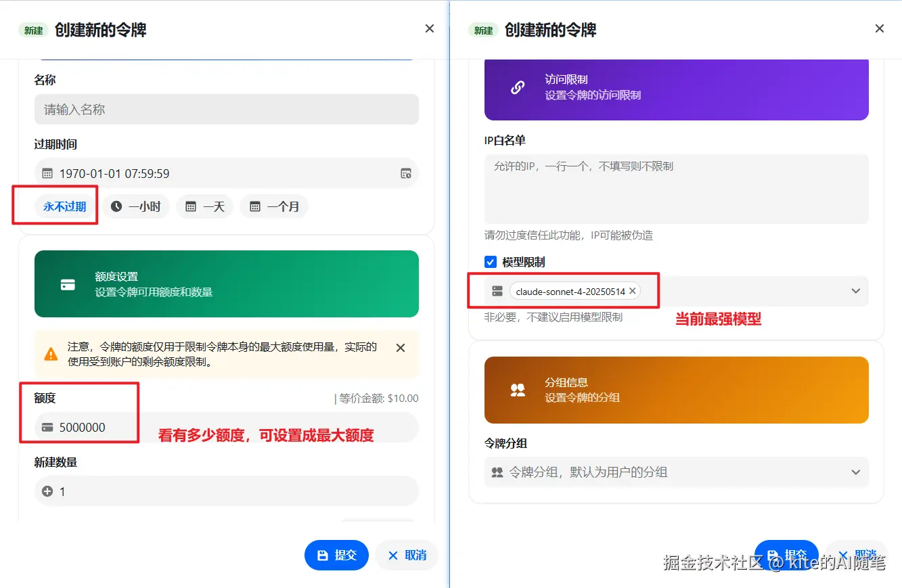This screenshot has width=902, height=588.
Task: Click the link icon in 访问限制 banner
Action: point(518,87)
